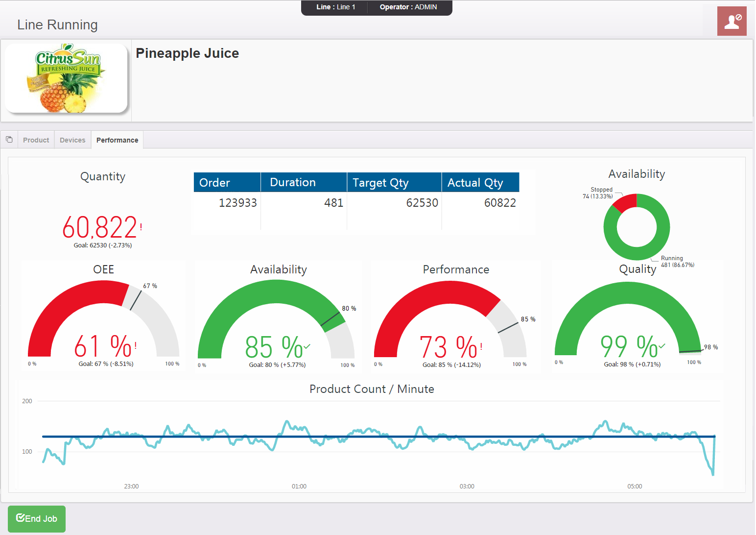Image resolution: width=756 pixels, height=535 pixels.
Task: Click the copy icon left of Product tab
Action: pos(9,140)
